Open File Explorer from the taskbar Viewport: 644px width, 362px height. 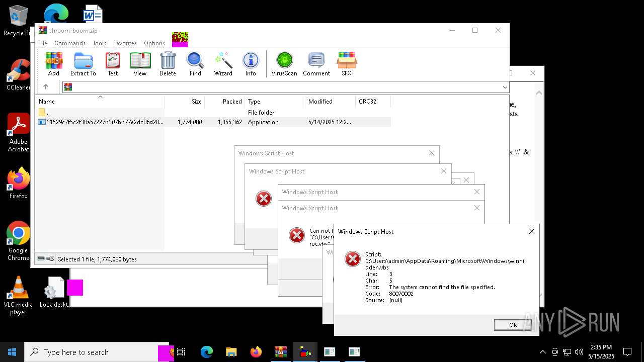coord(231,352)
